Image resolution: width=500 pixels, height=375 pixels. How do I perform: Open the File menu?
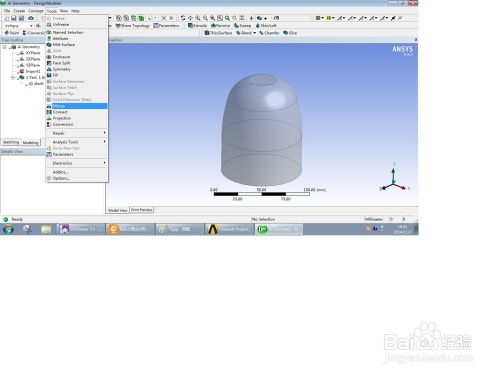7,11
